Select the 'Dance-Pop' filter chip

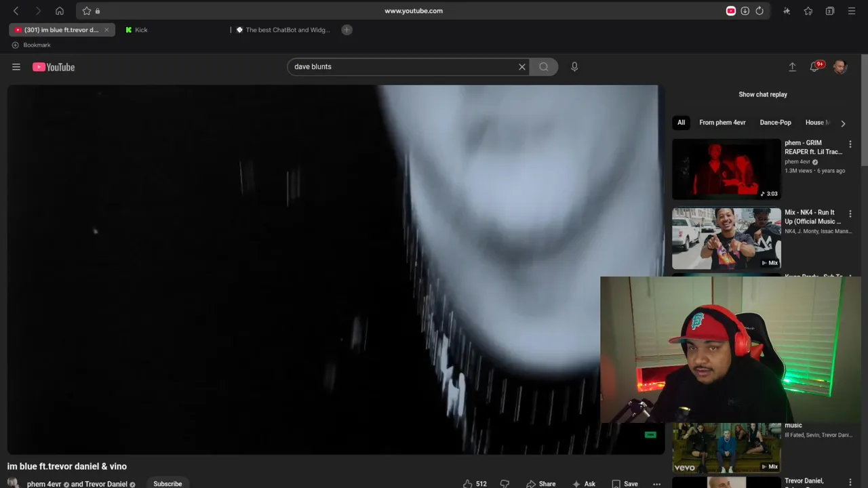click(x=775, y=123)
